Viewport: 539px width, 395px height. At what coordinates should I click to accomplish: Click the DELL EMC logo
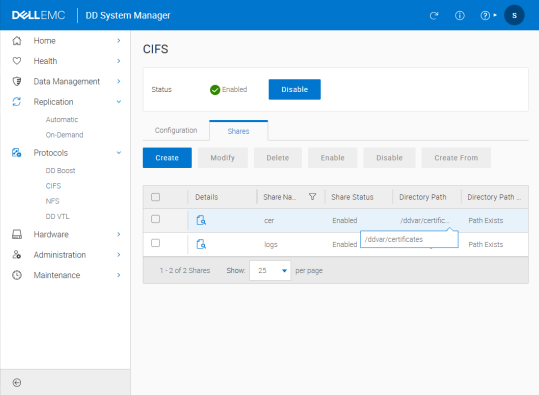click(x=38, y=15)
